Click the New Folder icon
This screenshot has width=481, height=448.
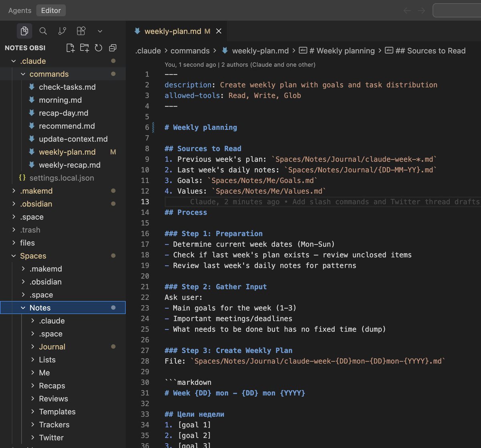pyautogui.click(x=84, y=48)
